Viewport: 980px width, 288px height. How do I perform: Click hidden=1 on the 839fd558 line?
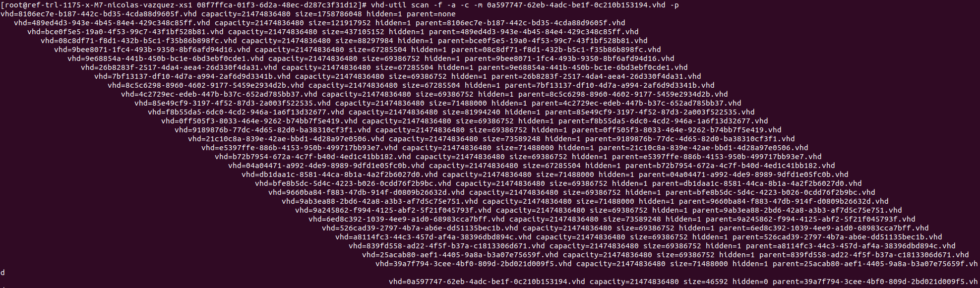pos(724,246)
